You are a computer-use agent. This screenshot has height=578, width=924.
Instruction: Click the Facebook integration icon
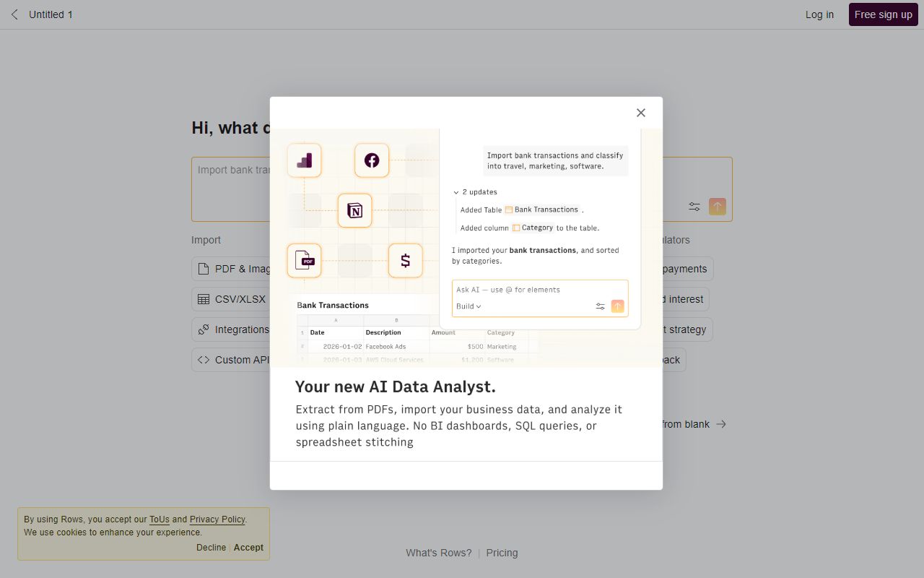pos(371,160)
